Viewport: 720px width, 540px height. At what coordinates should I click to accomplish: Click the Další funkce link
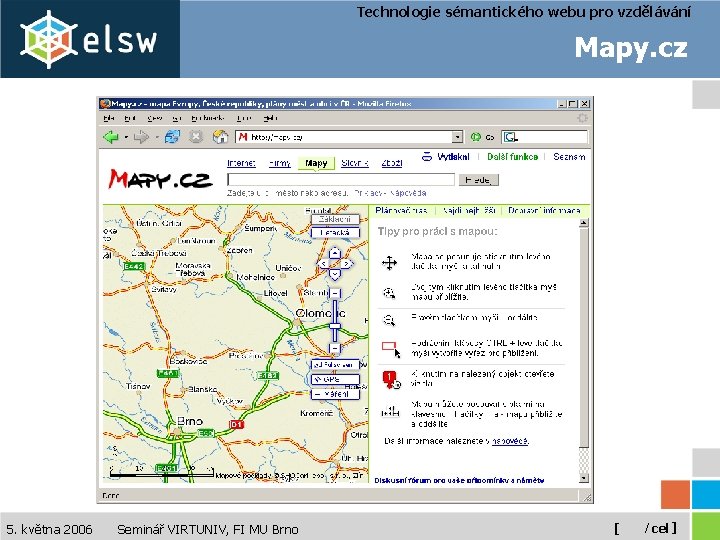point(512,157)
